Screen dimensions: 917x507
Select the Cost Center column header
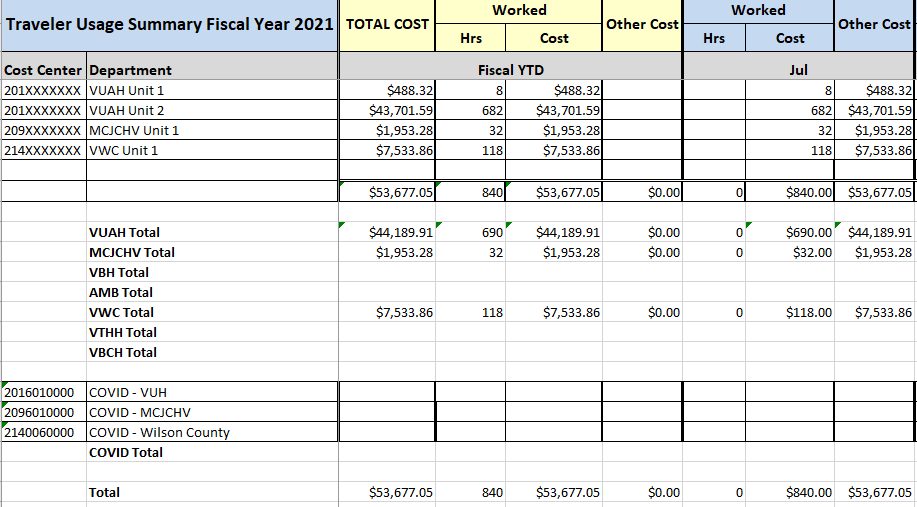(44, 70)
